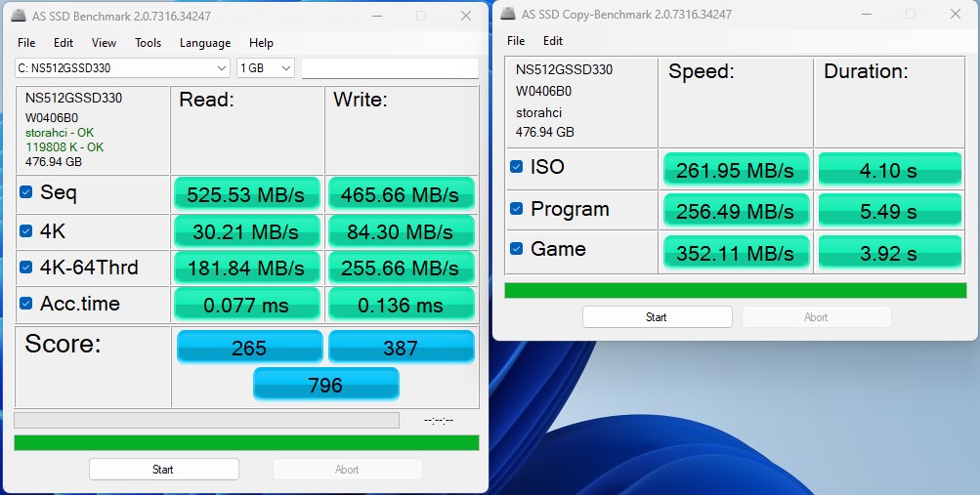Close the AS SSD Copy-Benchmark window
980x495 pixels.
point(955,14)
